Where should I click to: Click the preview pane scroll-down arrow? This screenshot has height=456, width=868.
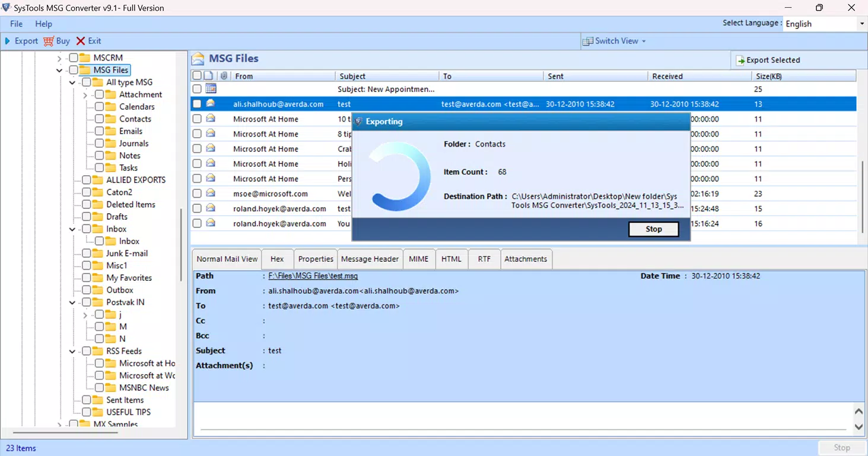point(859,426)
